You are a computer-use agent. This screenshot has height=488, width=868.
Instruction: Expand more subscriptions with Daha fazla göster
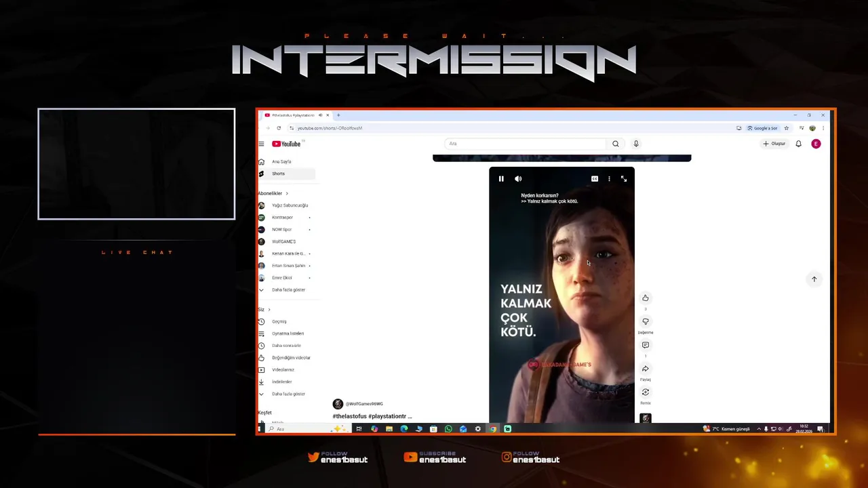click(286, 290)
